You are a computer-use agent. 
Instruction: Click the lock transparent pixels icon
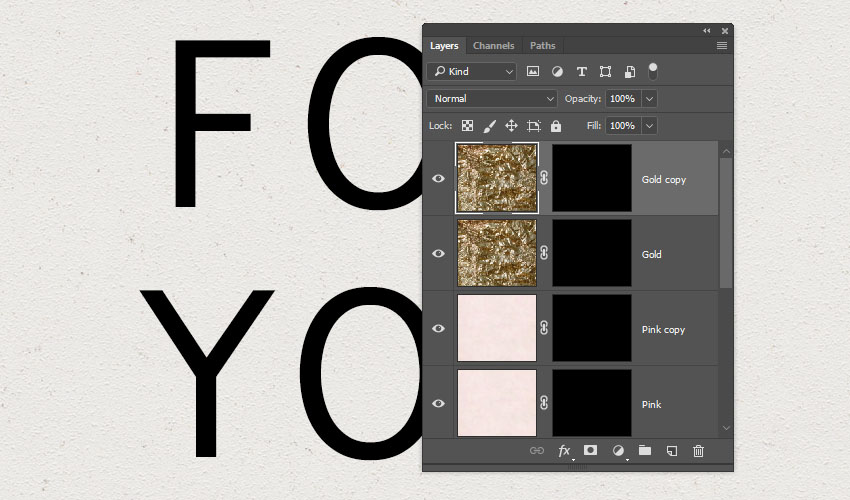click(x=467, y=126)
